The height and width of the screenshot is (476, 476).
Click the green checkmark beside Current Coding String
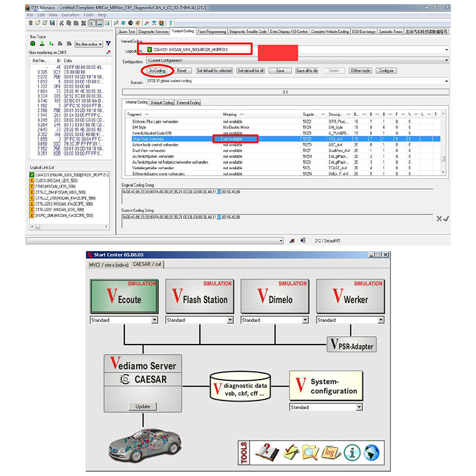click(446, 218)
